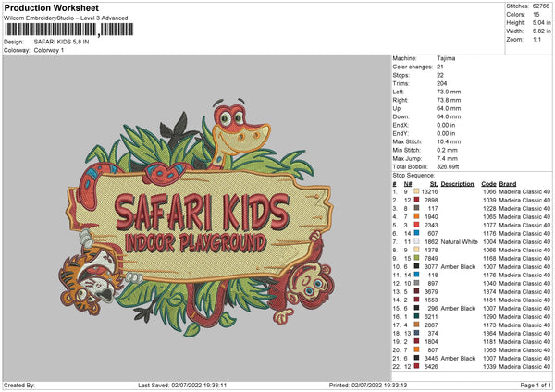Click the Stop Sequence heading
The height and width of the screenshot is (392, 555).
(413, 175)
